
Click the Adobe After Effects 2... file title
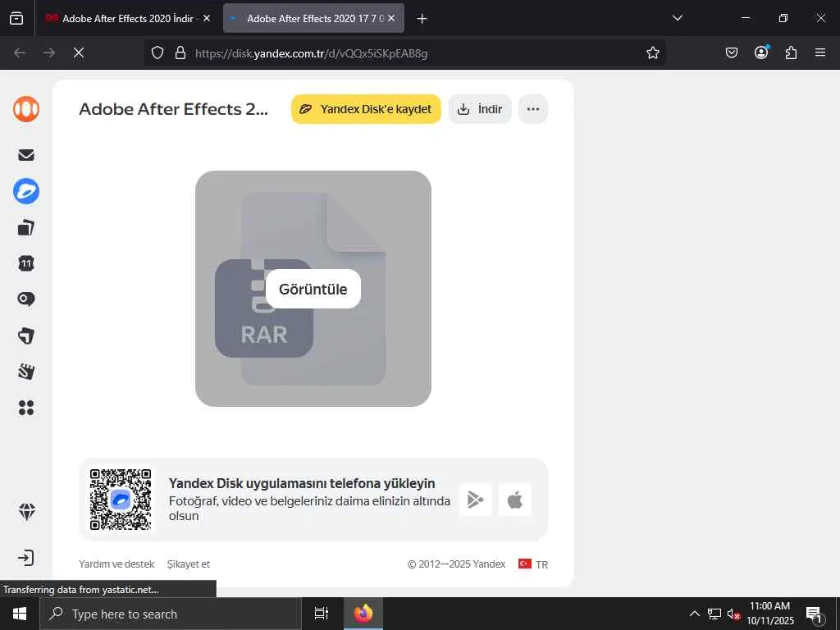[x=174, y=109]
